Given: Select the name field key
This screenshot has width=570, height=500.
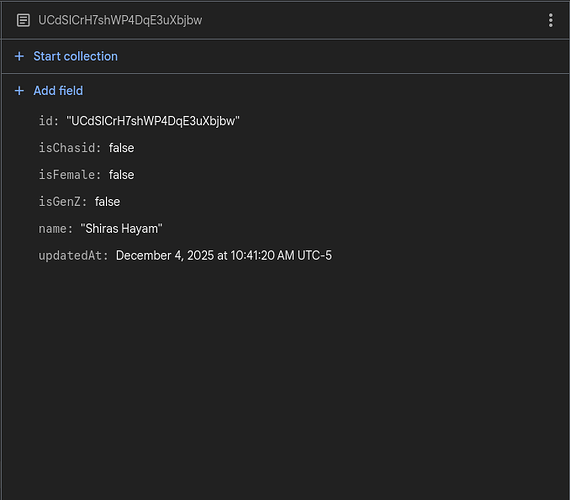Looking at the screenshot, I should coord(56,228).
